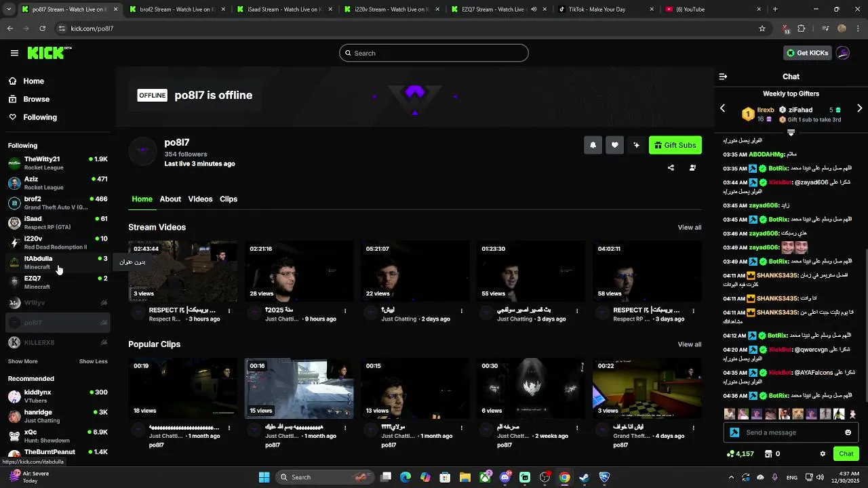This screenshot has height=488, width=868.
Task: Open recommended channel kiddlynx
Action: click(x=58, y=396)
